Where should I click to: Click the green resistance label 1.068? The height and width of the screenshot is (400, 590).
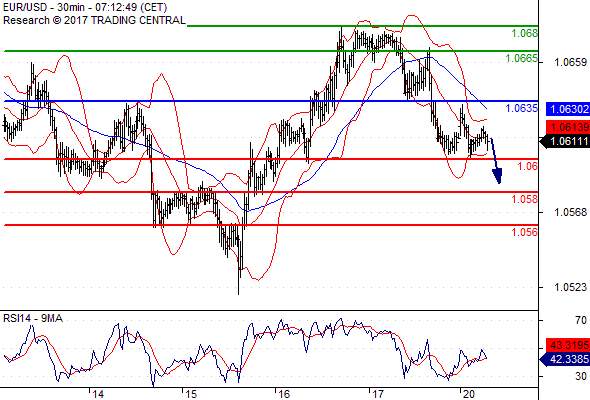tap(525, 33)
